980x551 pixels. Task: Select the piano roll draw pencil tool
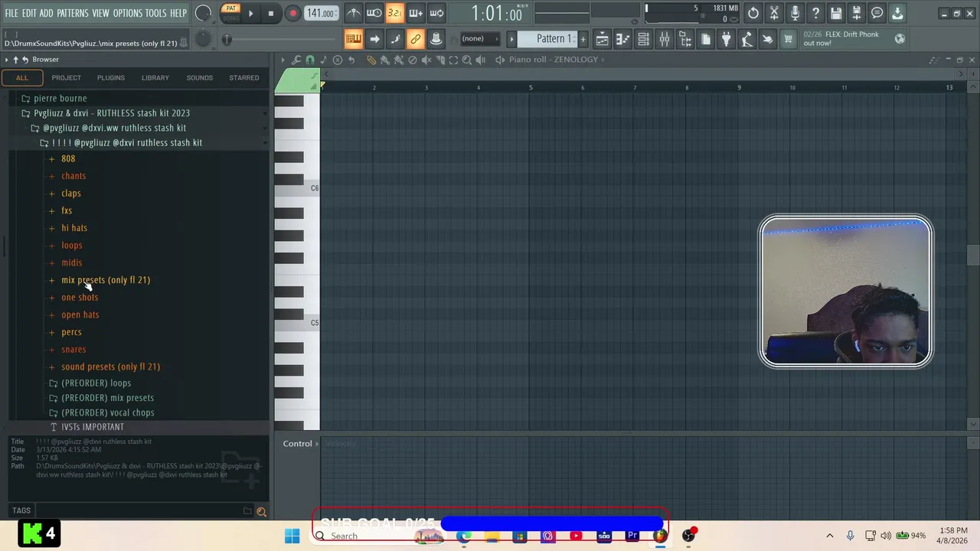371,60
